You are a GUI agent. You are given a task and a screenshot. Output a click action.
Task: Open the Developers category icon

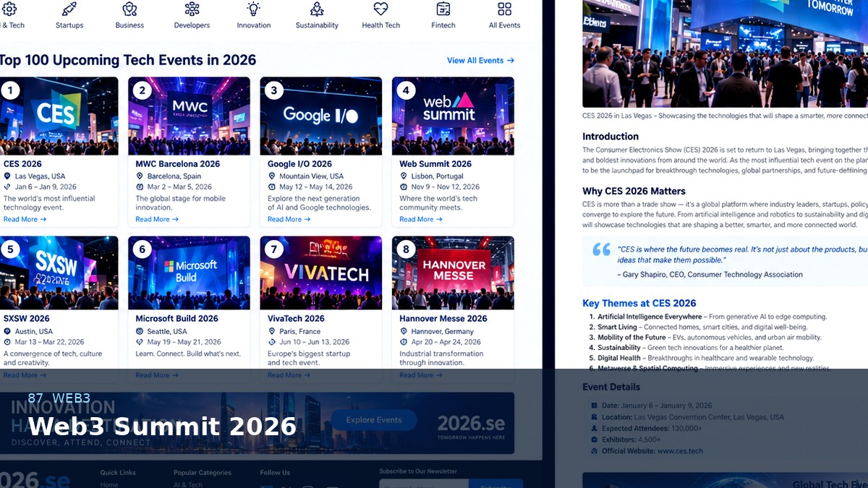tap(192, 9)
